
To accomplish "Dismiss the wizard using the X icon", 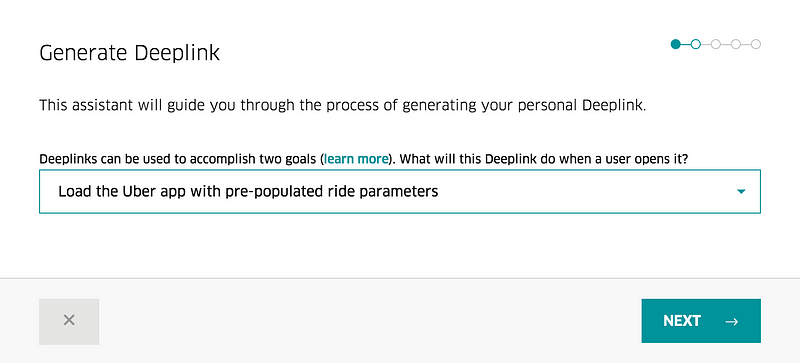I will coord(69,321).
